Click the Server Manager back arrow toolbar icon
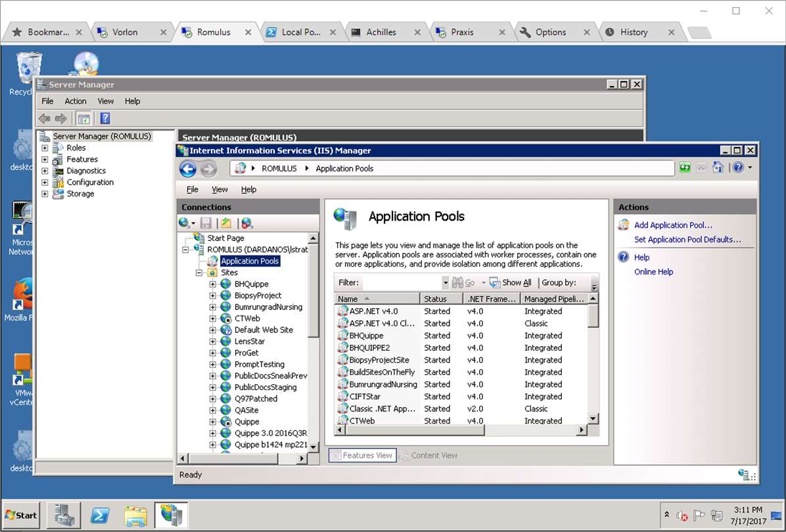This screenshot has width=786, height=532. pyautogui.click(x=45, y=119)
